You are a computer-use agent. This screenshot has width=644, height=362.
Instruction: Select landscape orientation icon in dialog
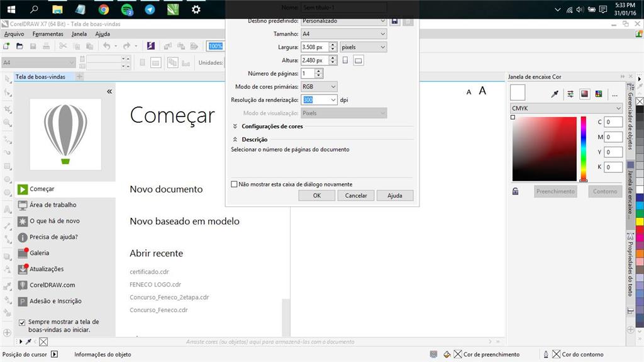coord(358,60)
